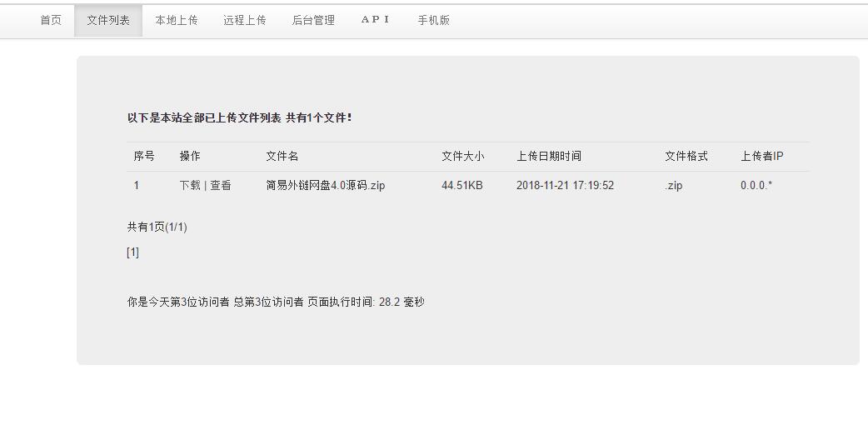The image size is (868, 445).
Task: Click the 44.51KB file size cell
Action: tap(461, 185)
